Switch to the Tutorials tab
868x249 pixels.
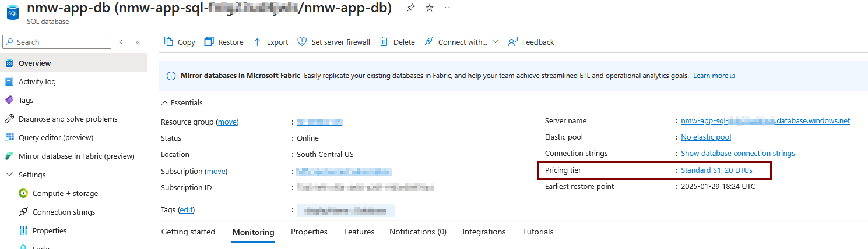tap(538, 232)
